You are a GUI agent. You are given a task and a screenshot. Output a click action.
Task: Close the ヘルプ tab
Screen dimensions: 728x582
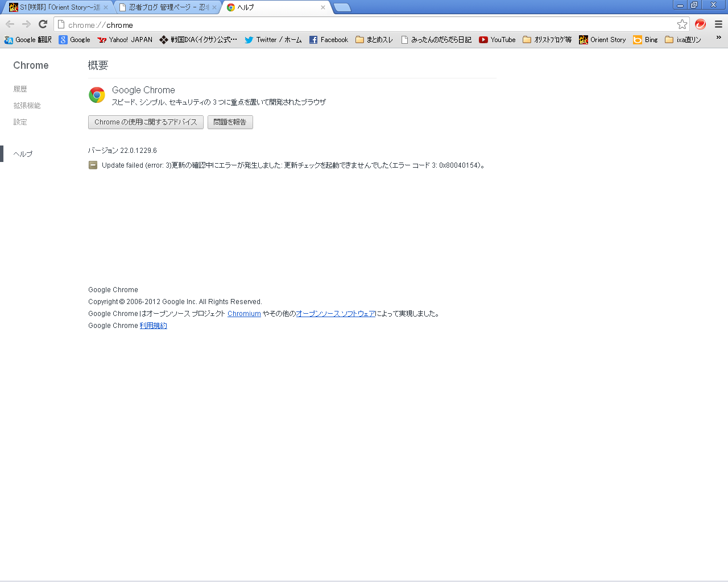tap(323, 7)
